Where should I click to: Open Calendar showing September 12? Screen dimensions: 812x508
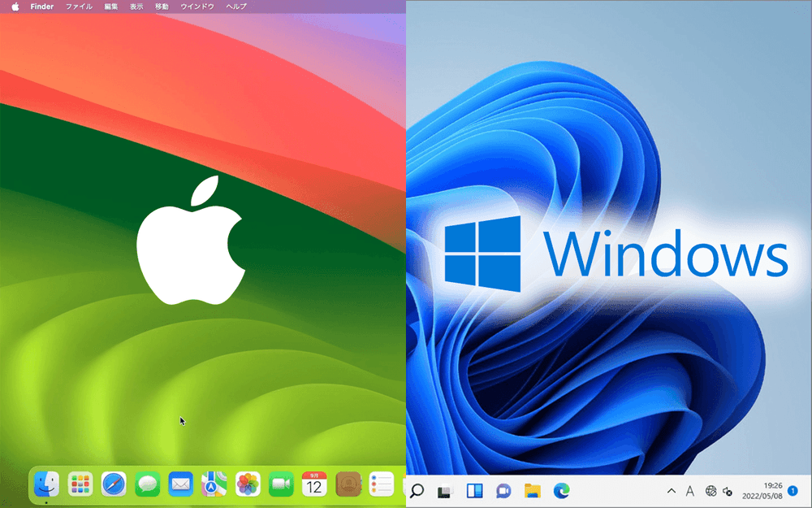point(313,485)
